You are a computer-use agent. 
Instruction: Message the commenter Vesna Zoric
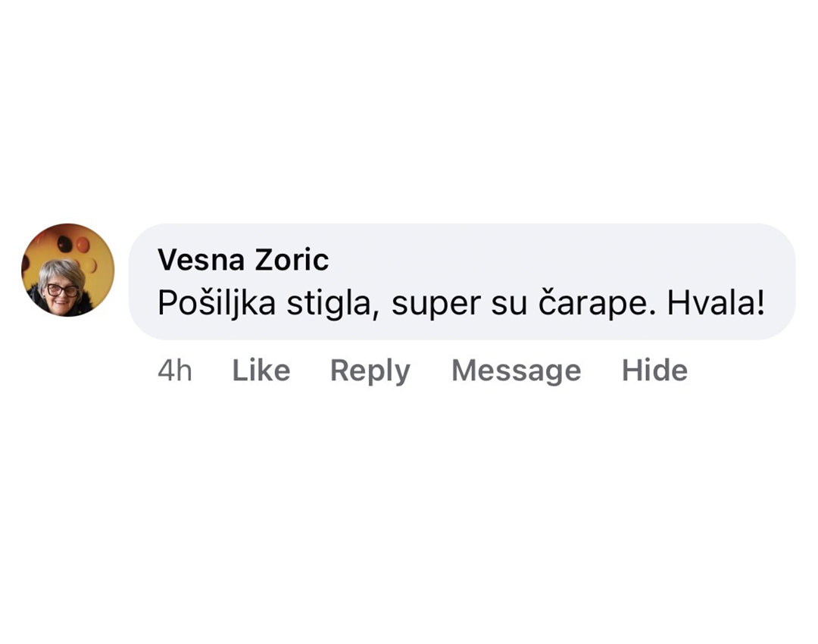coord(516,370)
